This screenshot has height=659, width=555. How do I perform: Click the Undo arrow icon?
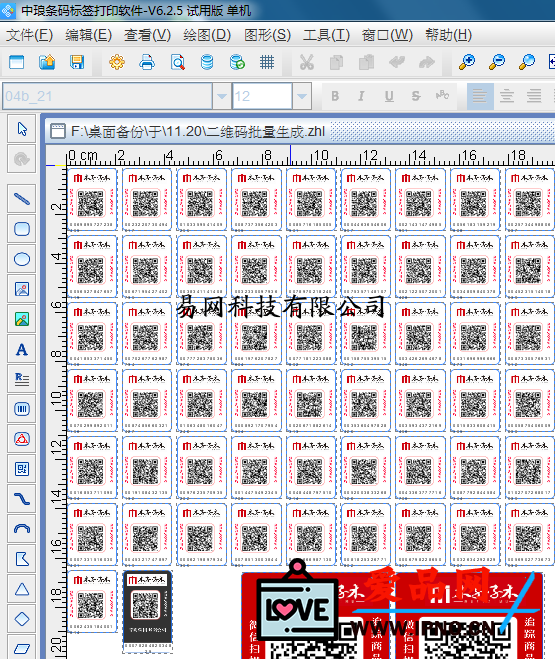(397, 62)
